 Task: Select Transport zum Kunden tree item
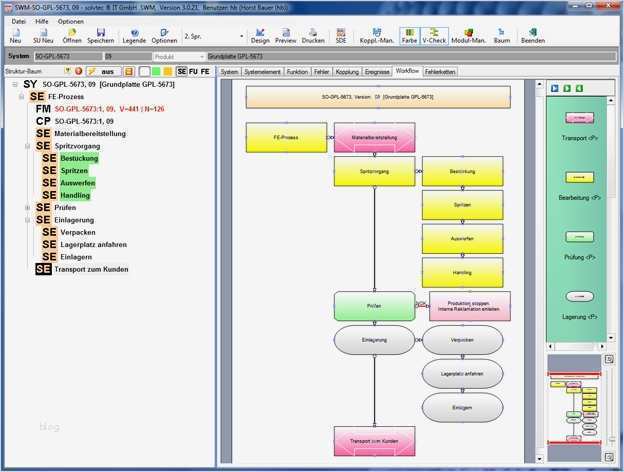click(91, 269)
